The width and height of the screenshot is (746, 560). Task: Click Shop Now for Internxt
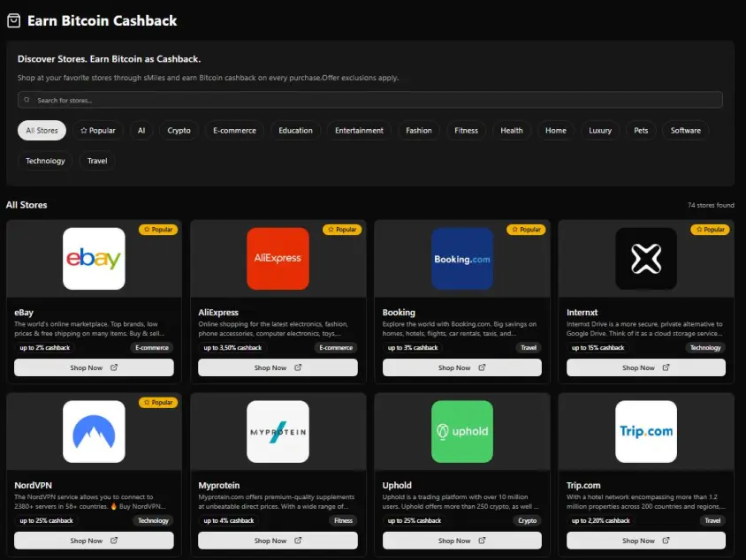point(646,367)
